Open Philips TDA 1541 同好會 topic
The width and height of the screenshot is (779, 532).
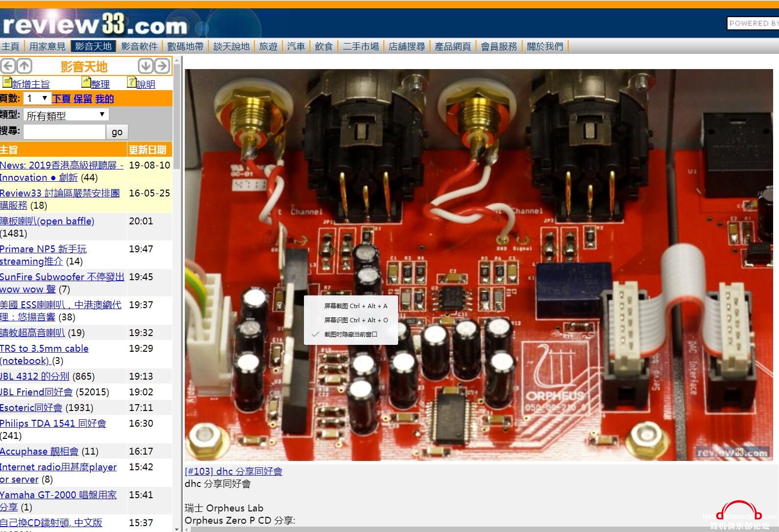[x=53, y=423]
